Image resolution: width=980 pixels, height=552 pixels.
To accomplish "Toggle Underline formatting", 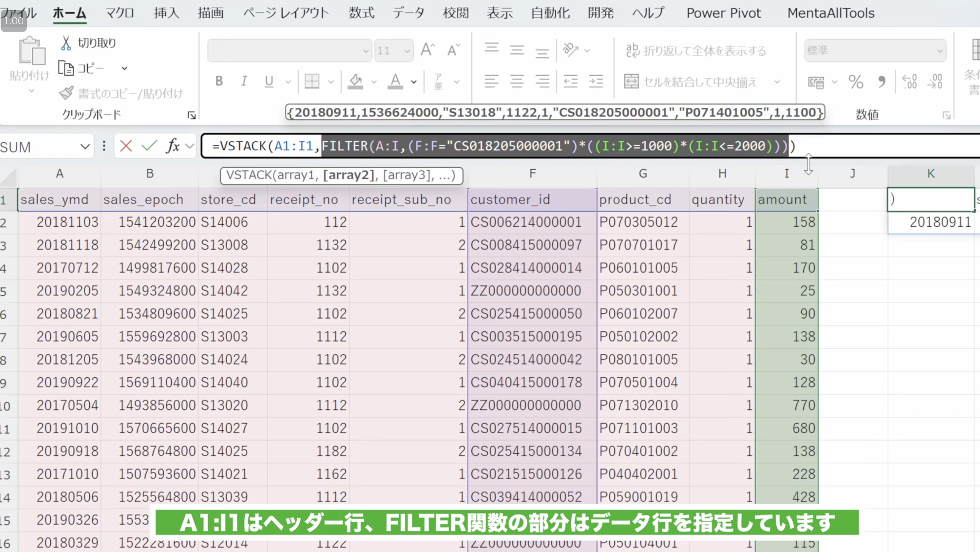I will (x=269, y=81).
